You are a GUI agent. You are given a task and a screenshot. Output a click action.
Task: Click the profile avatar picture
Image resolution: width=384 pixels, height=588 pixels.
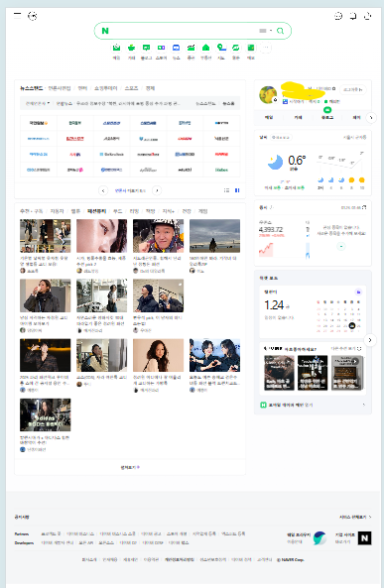click(268, 94)
